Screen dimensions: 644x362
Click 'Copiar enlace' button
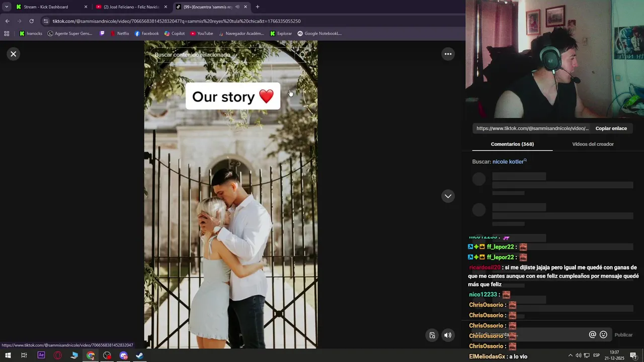click(611, 128)
